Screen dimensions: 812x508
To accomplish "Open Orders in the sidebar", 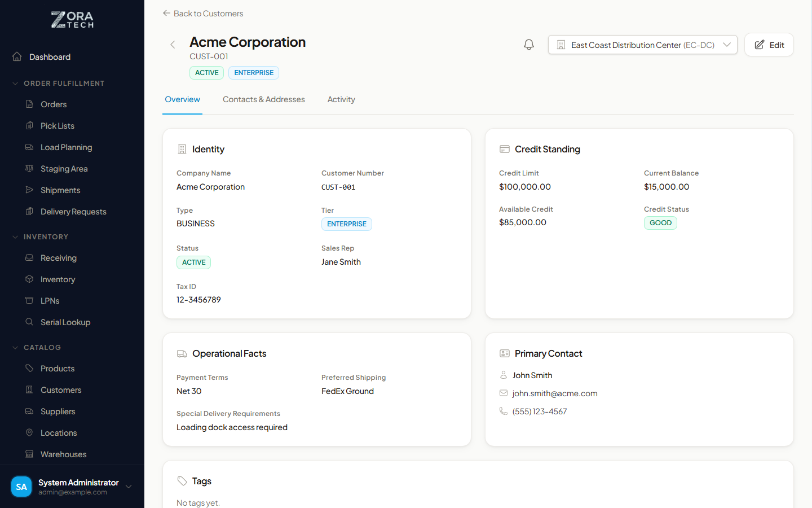I will [x=54, y=104].
